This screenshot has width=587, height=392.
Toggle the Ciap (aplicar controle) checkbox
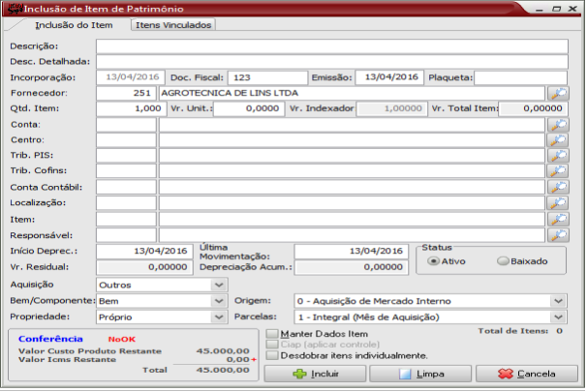272,345
